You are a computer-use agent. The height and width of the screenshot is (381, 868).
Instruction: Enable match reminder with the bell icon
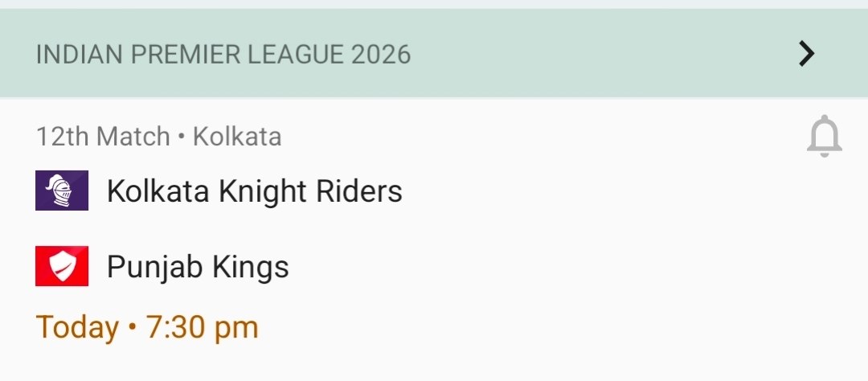(x=824, y=137)
